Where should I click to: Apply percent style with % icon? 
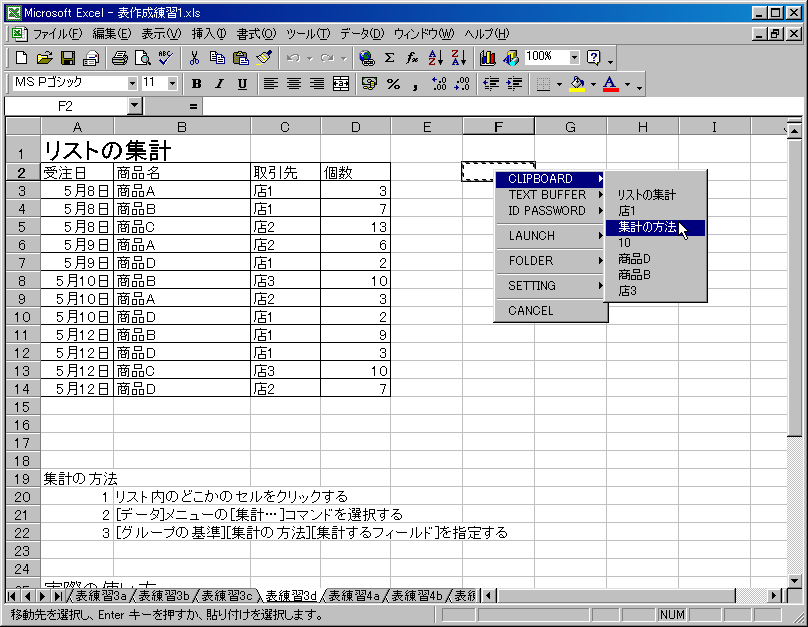[x=393, y=84]
